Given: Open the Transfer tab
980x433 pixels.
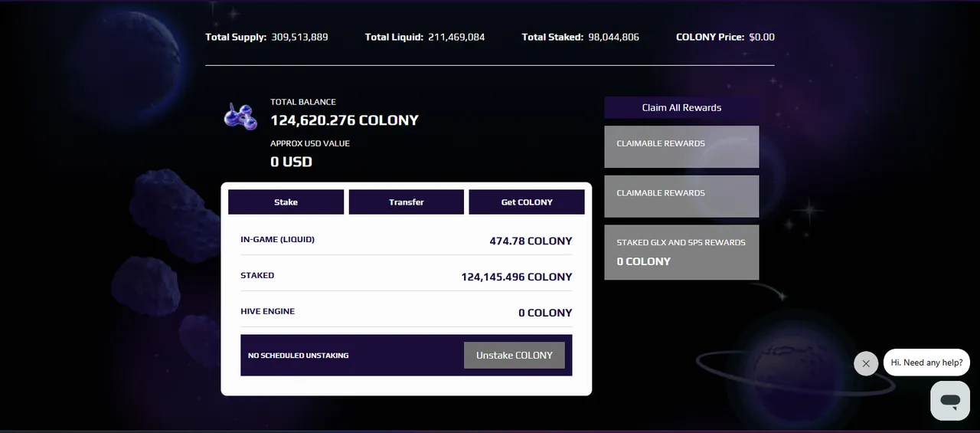Looking at the screenshot, I should 407,202.
